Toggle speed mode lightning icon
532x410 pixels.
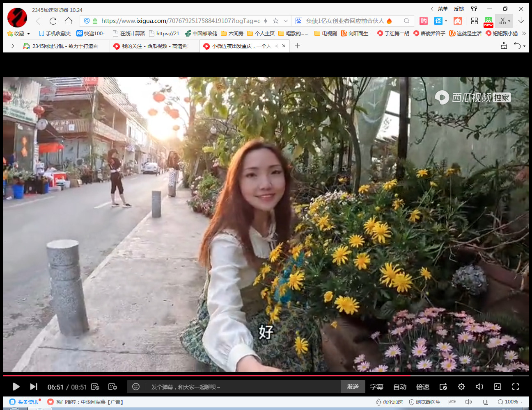(266, 21)
